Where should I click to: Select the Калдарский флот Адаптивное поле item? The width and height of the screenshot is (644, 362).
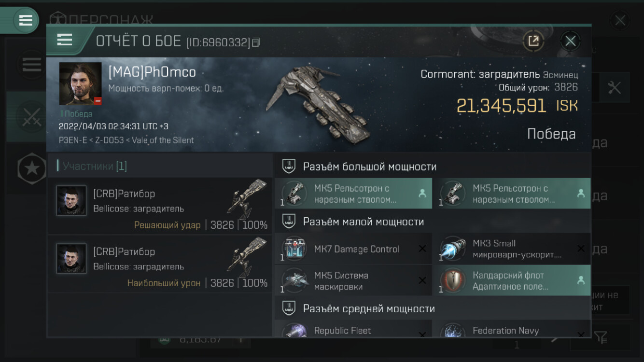pos(512,280)
